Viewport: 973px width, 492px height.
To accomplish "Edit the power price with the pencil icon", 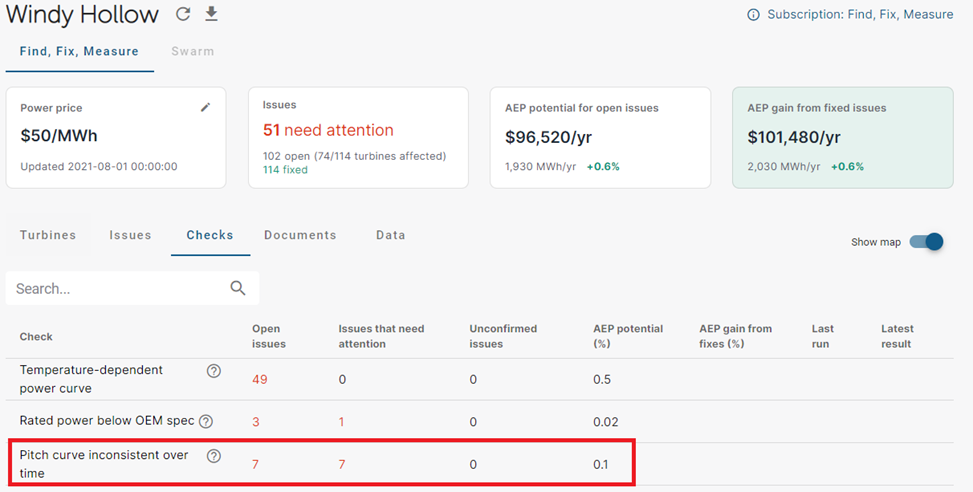I will [x=205, y=107].
